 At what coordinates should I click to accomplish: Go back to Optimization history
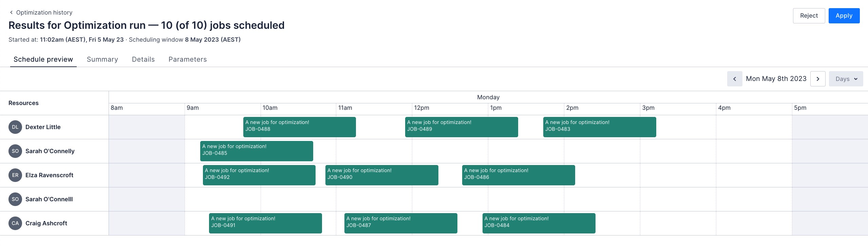(x=41, y=13)
